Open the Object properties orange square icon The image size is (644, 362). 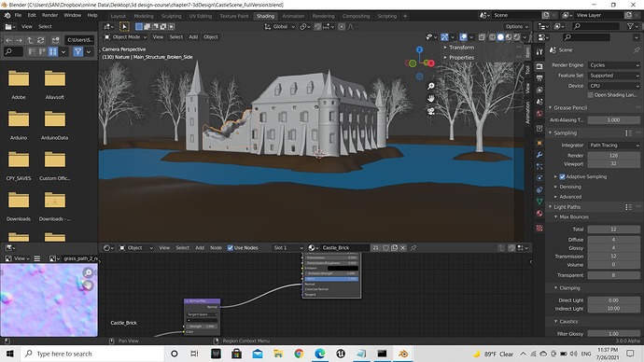point(539,143)
